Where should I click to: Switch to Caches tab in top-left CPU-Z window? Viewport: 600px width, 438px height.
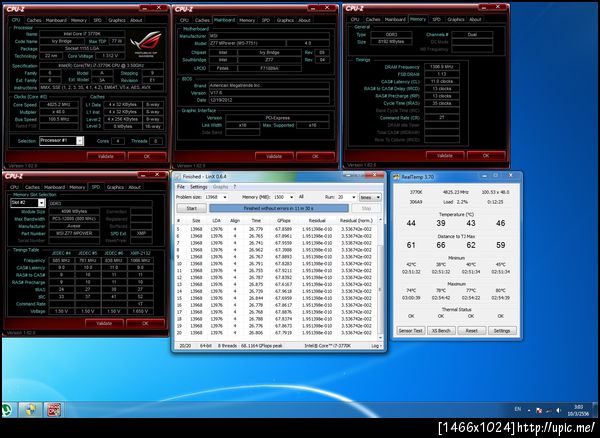tap(33, 20)
